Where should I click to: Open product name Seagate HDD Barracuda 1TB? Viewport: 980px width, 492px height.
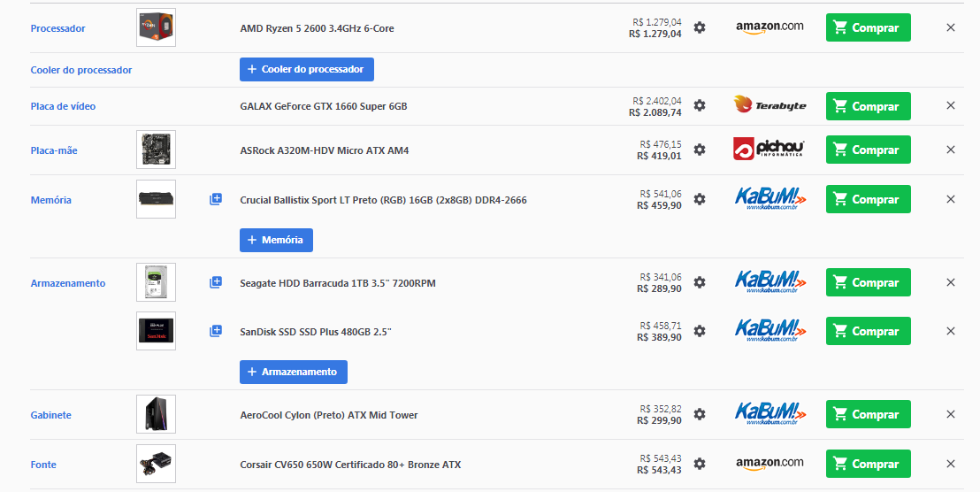pyautogui.click(x=338, y=283)
